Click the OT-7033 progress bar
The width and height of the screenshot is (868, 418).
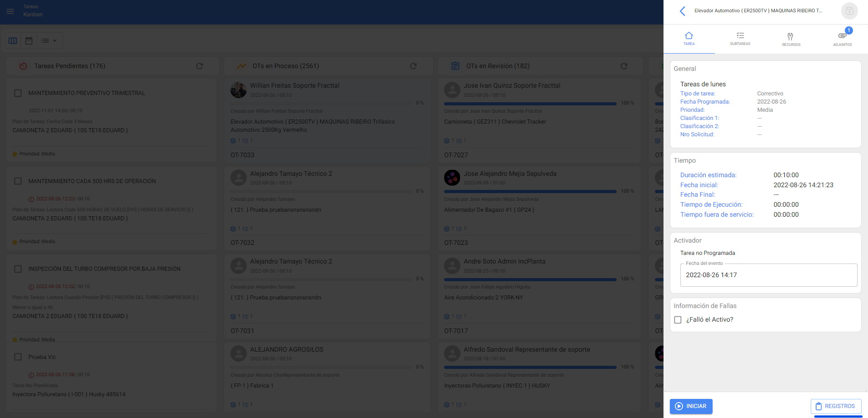coord(322,103)
